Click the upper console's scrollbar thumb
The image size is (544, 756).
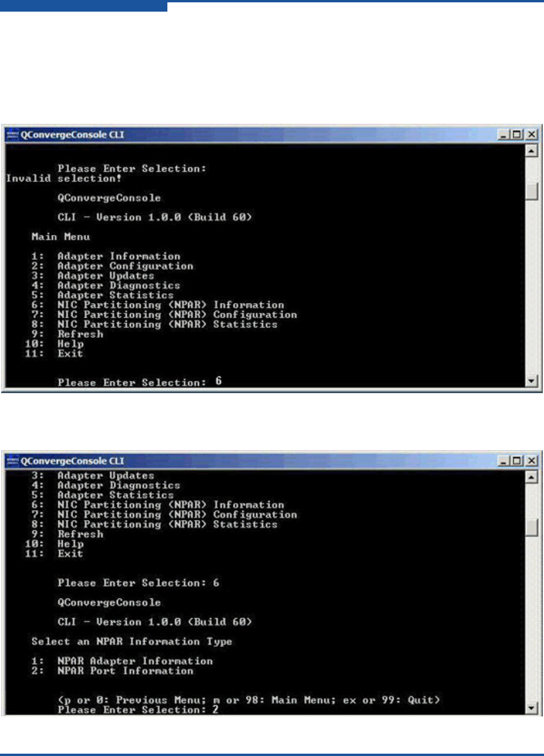click(x=532, y=191)
